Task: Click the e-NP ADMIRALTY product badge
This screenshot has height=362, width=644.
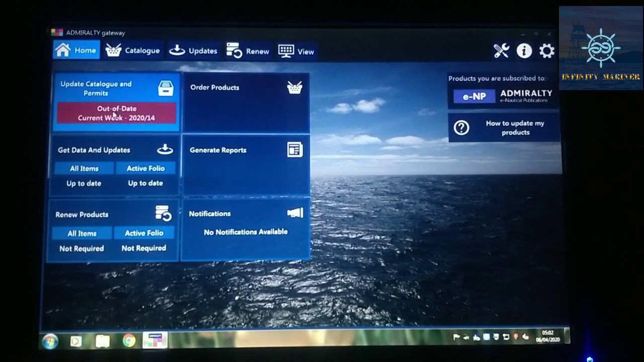Action: pyautogui.click(x=503, y=96)
